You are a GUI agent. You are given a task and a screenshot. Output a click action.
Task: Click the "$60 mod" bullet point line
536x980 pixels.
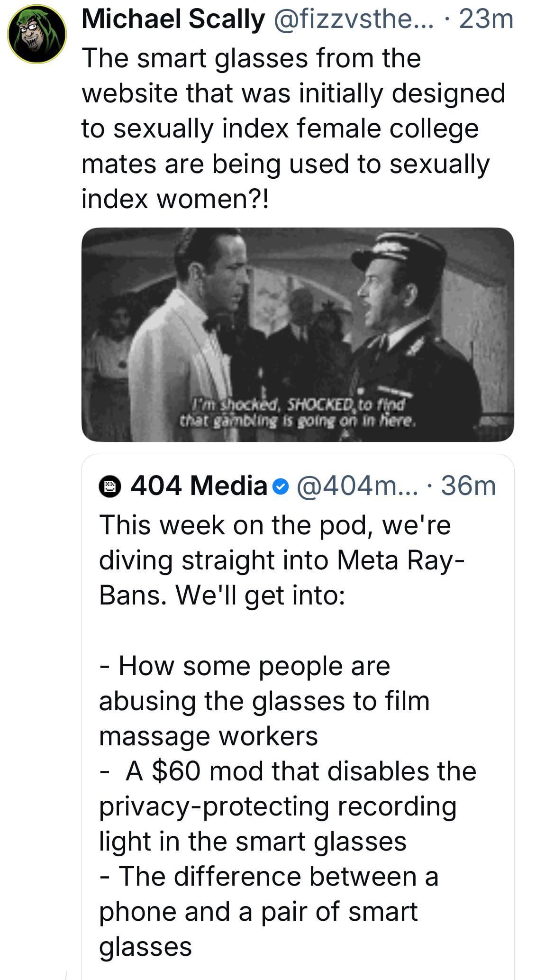(289, 771)
